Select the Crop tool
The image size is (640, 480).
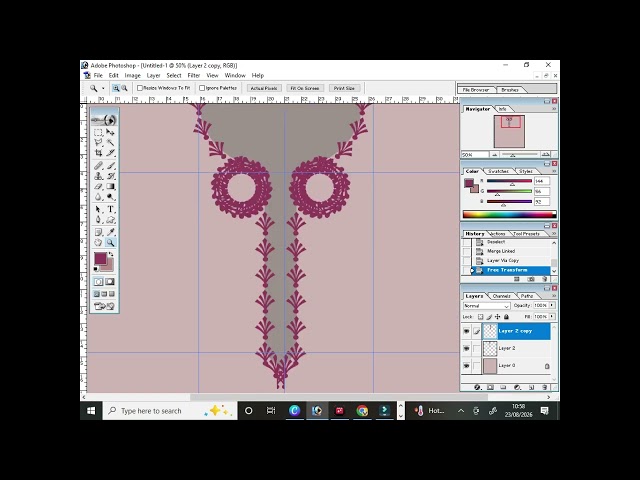(x=98, y=153)
